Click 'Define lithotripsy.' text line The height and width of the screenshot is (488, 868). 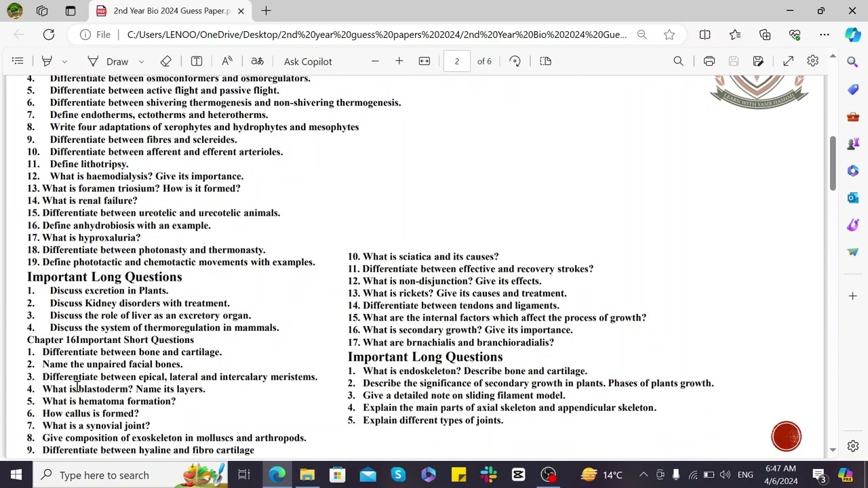point(89,164)
